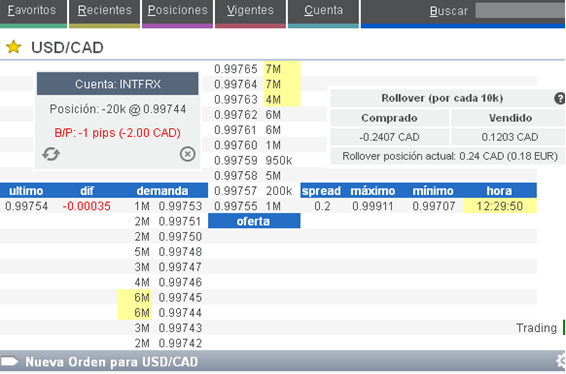Select ask price 0.99763
Viewport: 566px width, 374px height.
(236, 99)
